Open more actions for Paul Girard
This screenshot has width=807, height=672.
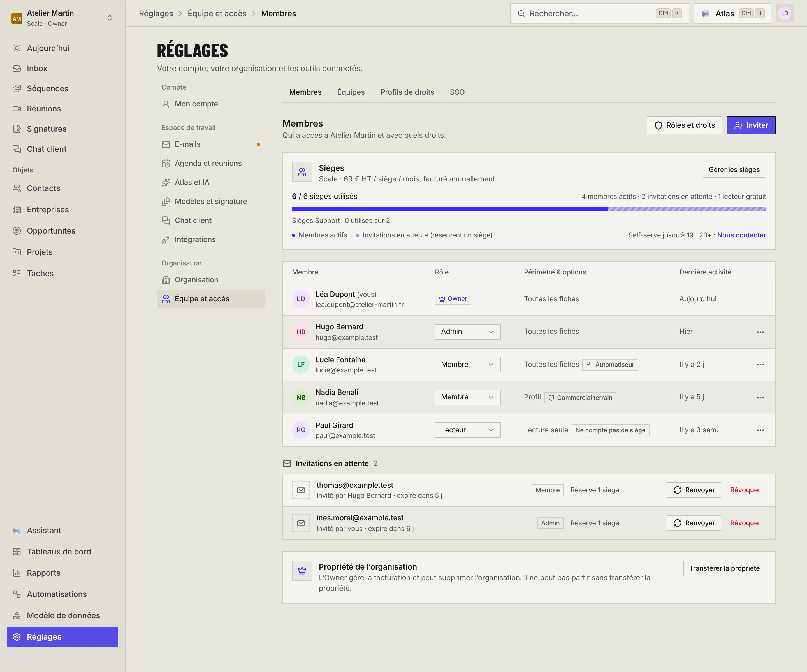(x=760, y=430)
